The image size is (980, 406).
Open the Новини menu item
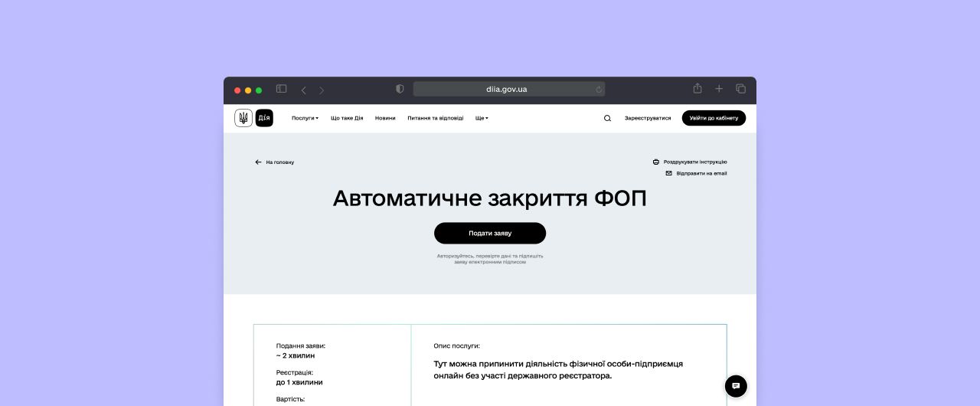pos(385,118)
